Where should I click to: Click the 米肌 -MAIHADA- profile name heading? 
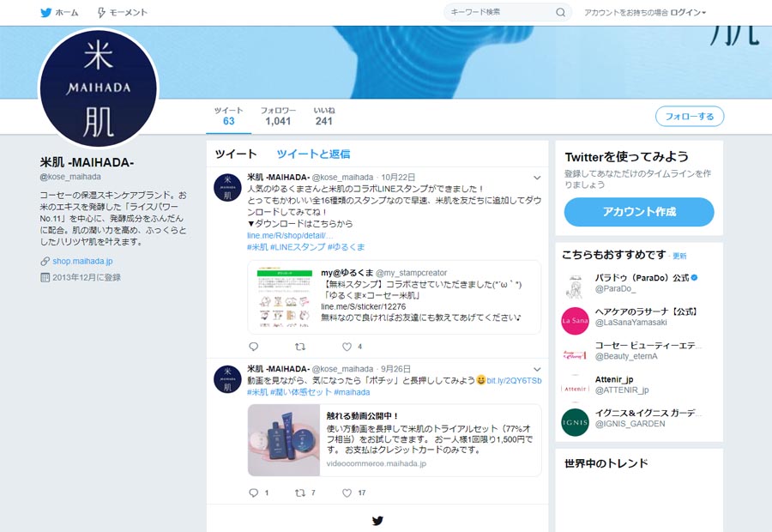pyautogui.click(x=87, y=162)
